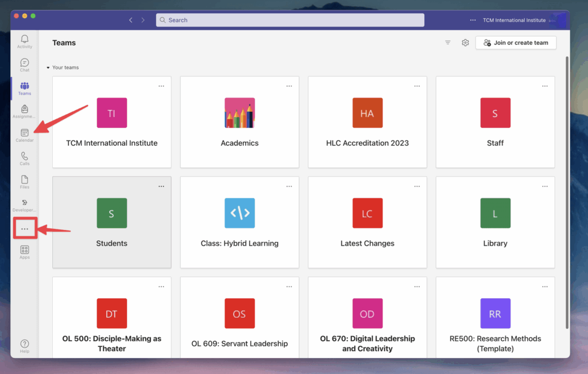Click the filter teams icon
Viewport: 588px width, 374px height.
[448, 43]
